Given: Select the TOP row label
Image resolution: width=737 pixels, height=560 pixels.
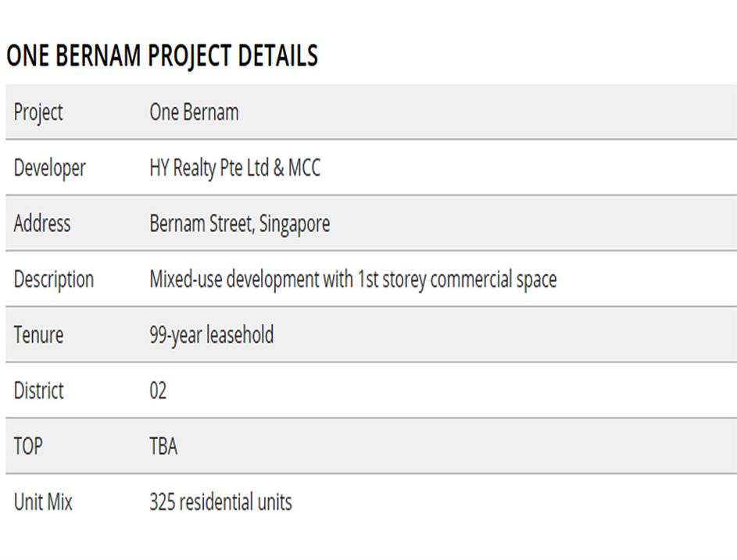Looking at the screenshot, I should point(28,446).
